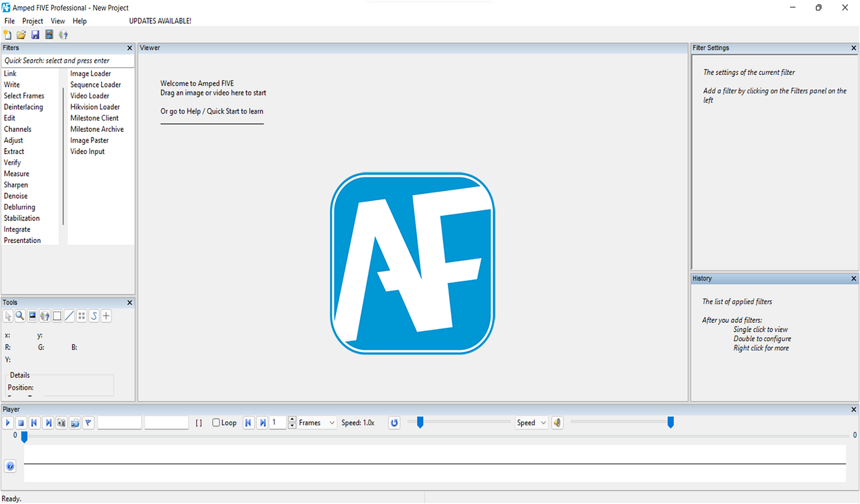Click the speaker audio toggle icon
Viewport: 860px width, 504px height.
[557, 423]
